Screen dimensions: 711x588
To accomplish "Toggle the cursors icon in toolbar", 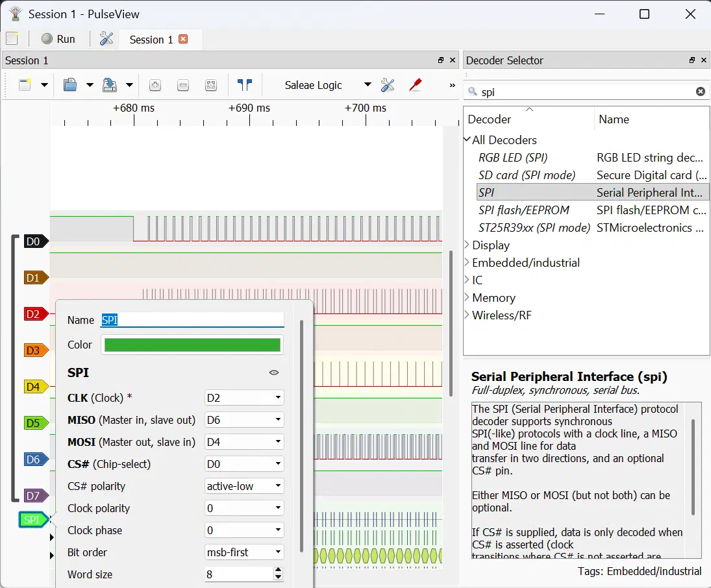I will [245, 85].
